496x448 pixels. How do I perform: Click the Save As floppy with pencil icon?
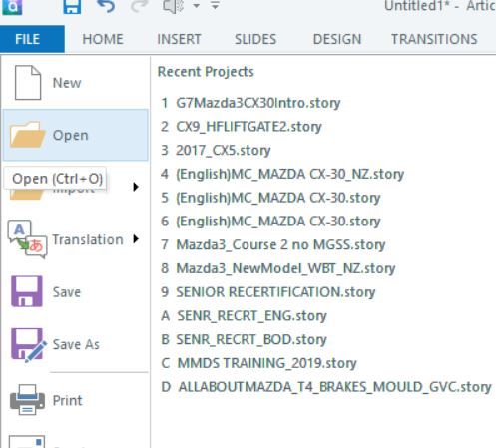coord(28,345)
